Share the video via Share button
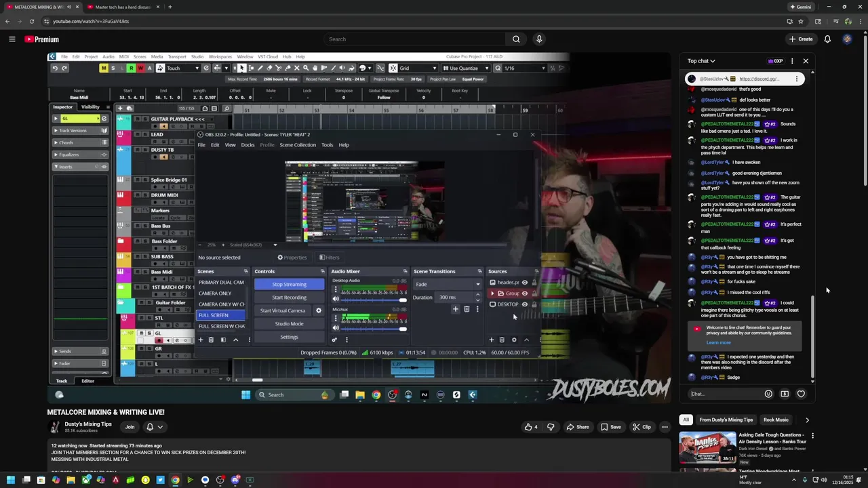 [x=578, y=427]
